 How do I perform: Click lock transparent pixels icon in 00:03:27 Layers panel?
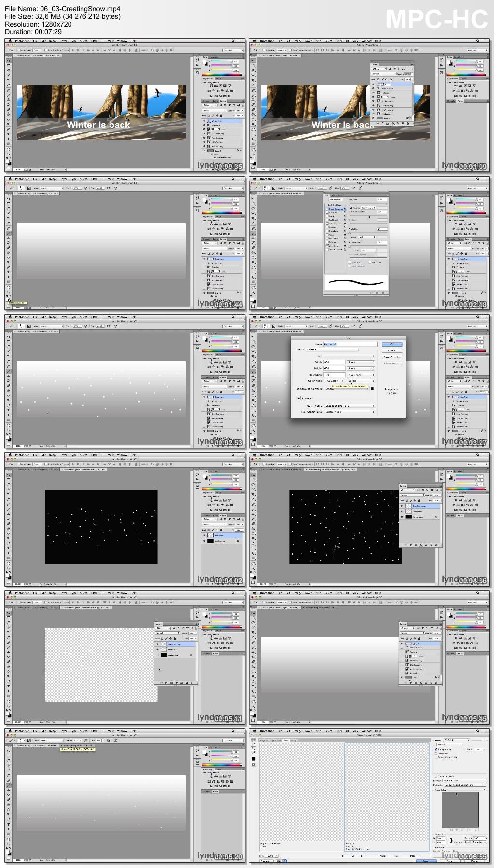(453, 392)
